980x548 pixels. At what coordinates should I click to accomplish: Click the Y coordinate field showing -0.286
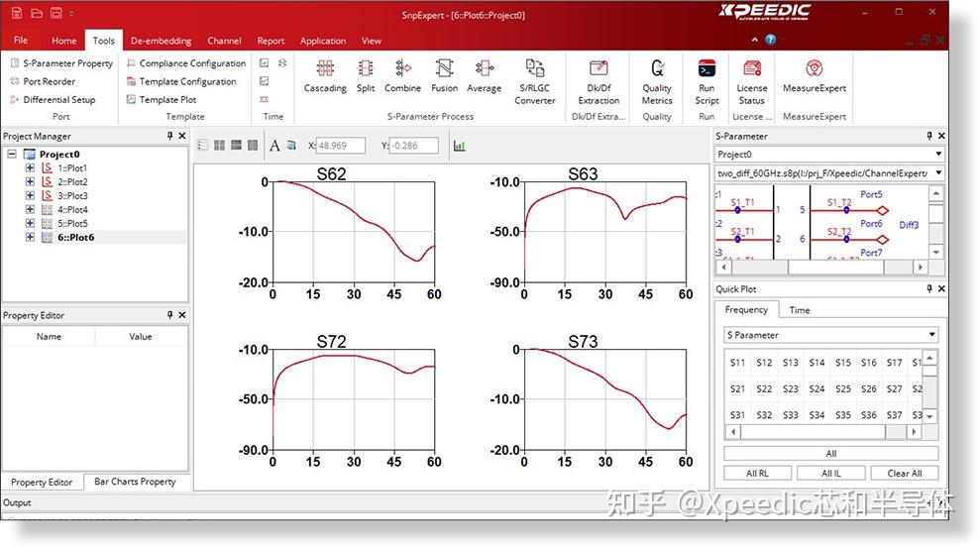(x=414, y=146)
